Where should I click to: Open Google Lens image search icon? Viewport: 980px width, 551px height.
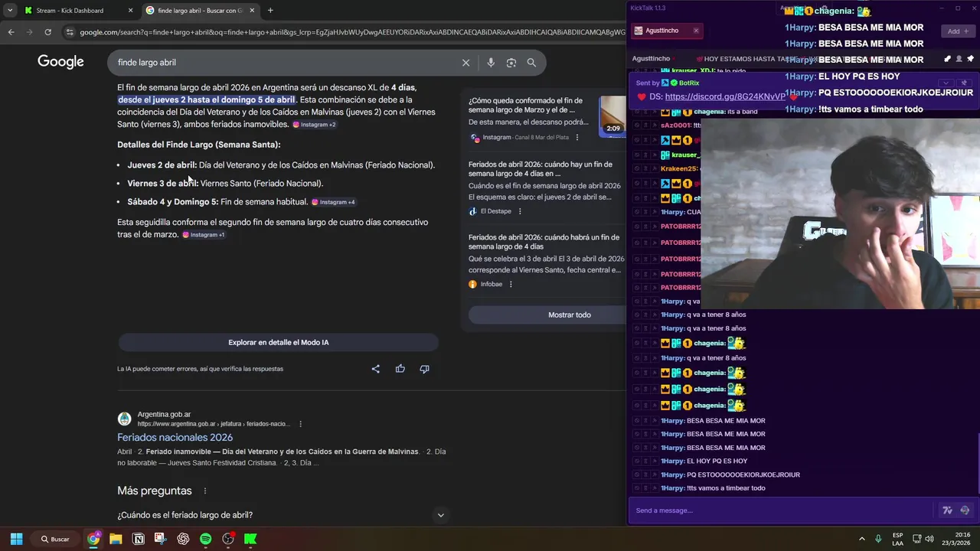click(511, 63)
